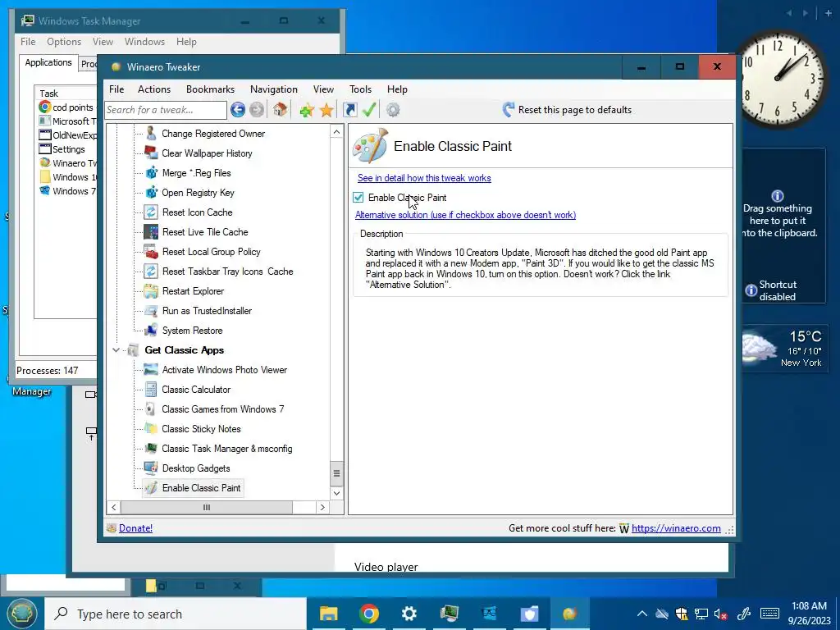Image resolution: width=840 pixels, height=630 pixels.
Task: Click the Activate Windows Photo Viewer icon
Action: [151, 370]
